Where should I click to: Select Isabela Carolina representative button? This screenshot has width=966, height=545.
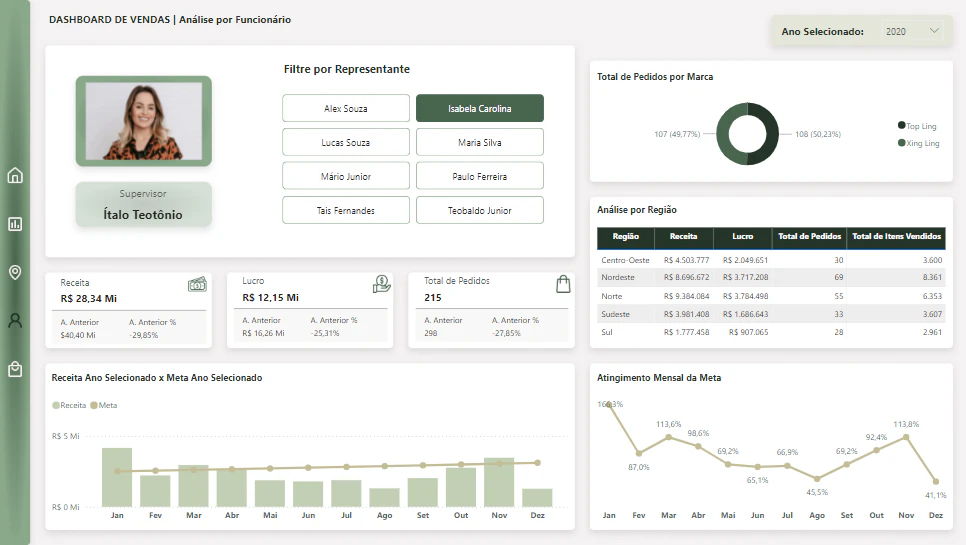pyautogui.click(x=479, y=108)
